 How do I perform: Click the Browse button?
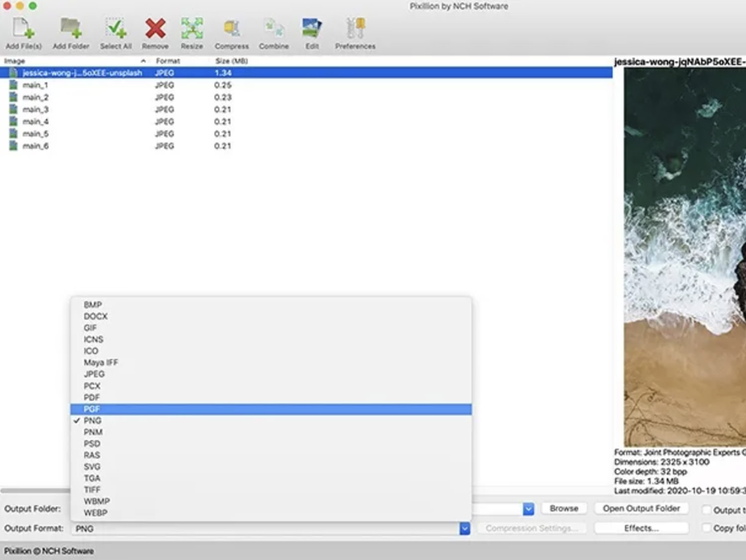(x=563, y=508)
